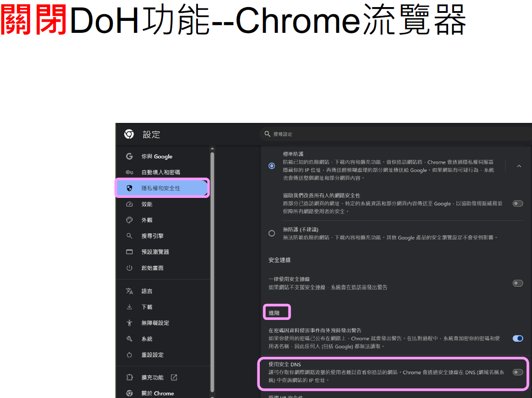Toggle the 使用安全 DNS switch

517,372
